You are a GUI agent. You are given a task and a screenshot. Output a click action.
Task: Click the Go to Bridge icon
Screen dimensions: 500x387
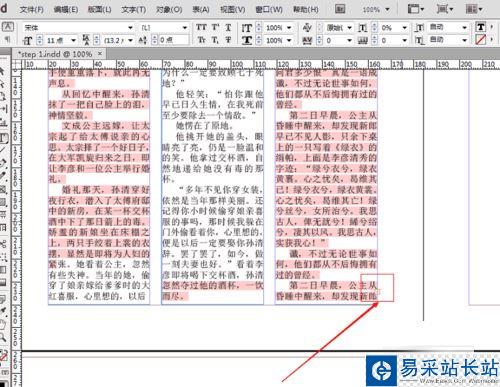click(340, 9)
